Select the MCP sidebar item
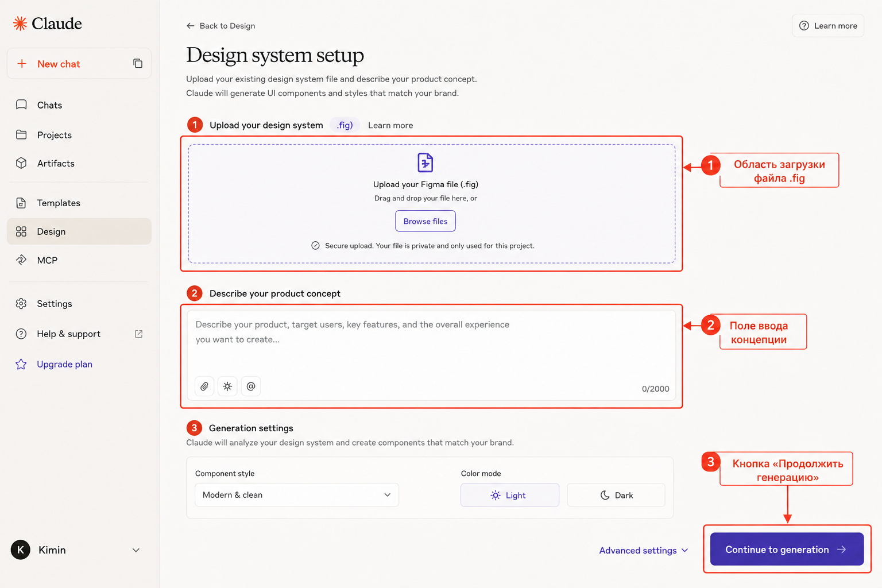Viewport: 882px width, 588px height. point(79,260)
